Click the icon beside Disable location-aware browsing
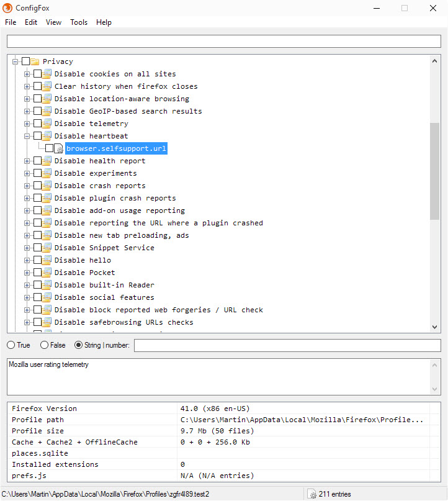Image resolution: width=448 pixels, height=501 pixels. [x=47, y=99]
